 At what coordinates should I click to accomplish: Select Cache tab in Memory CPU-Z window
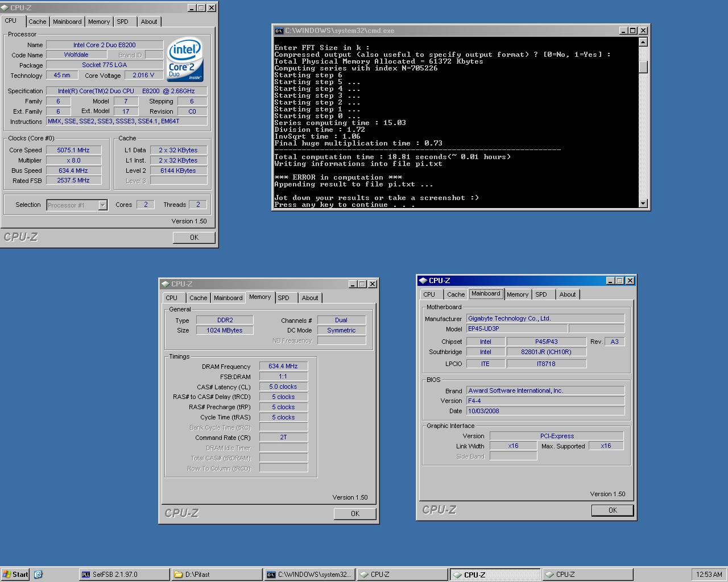tap(198, 298)
